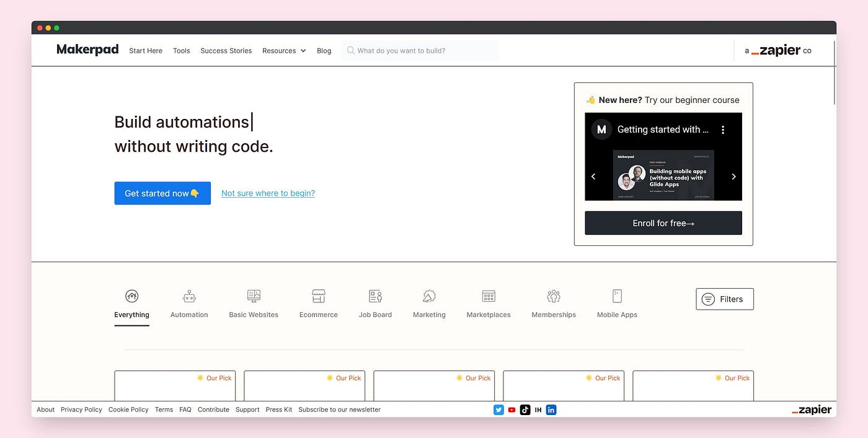Open the Filters panel
868x438 pixels.
coord(724,299)
